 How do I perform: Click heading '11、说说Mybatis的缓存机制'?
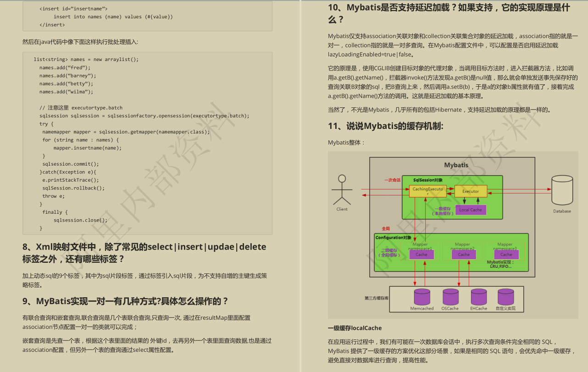[386, 126]
